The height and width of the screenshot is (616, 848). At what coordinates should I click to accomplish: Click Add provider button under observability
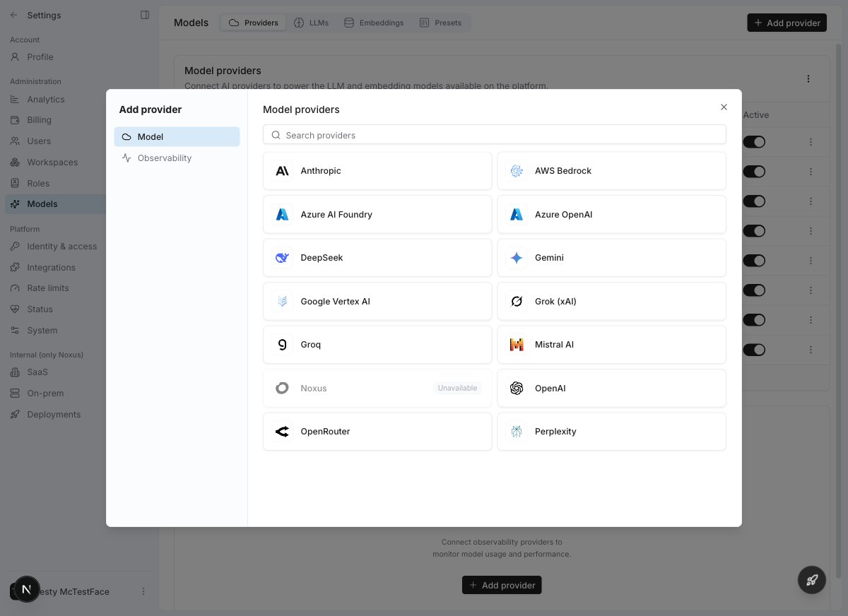pyautogui.click(x=502, y=585)
